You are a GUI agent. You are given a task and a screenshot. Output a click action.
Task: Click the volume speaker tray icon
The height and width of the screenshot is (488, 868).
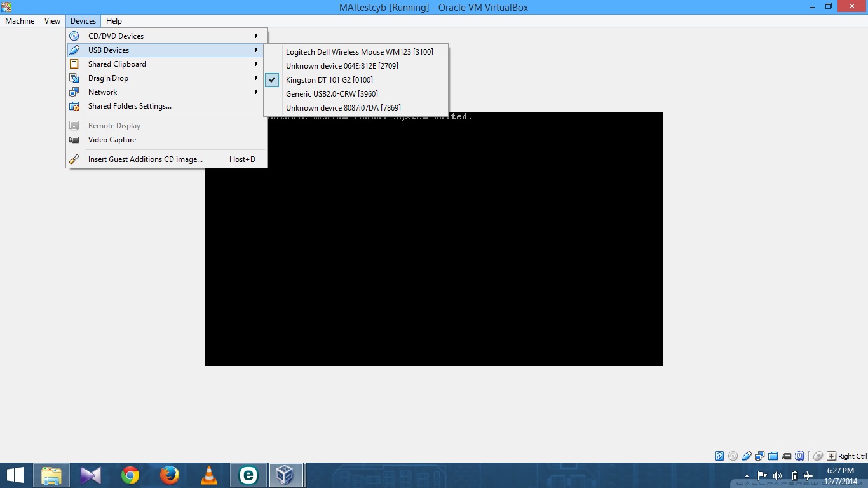click(777, 476)
